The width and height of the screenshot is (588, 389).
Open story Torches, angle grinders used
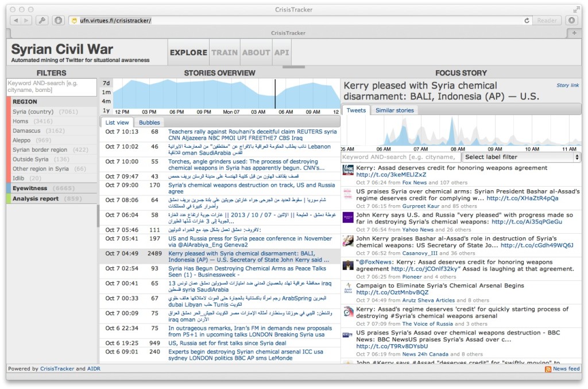(x=246, y=165)
